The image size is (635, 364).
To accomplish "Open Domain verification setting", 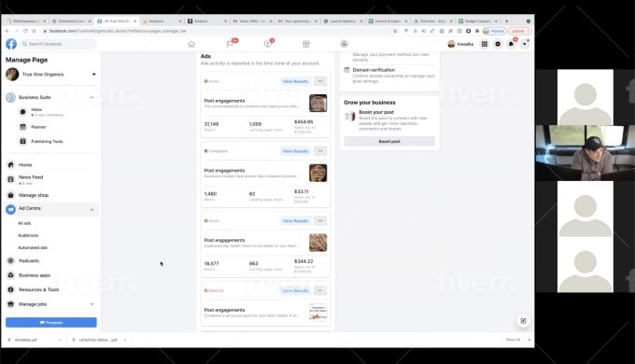I will [389, 75].
